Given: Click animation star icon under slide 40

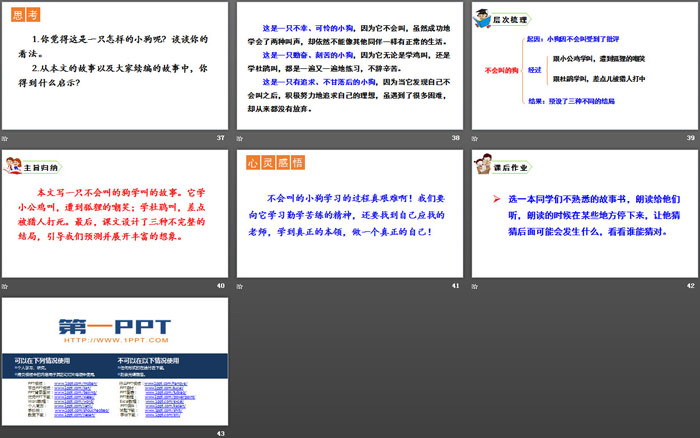Looking at the screenshot, I should 5,286.
